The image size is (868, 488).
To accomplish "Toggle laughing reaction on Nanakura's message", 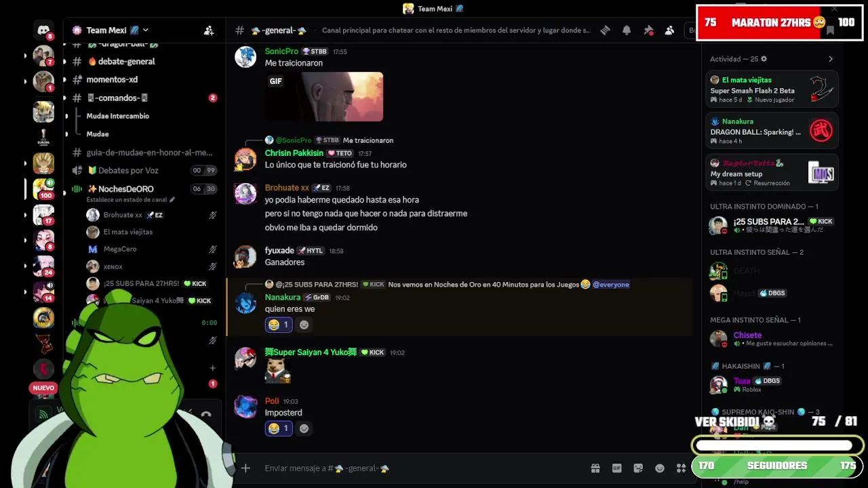I will click(x=278, y=325).
